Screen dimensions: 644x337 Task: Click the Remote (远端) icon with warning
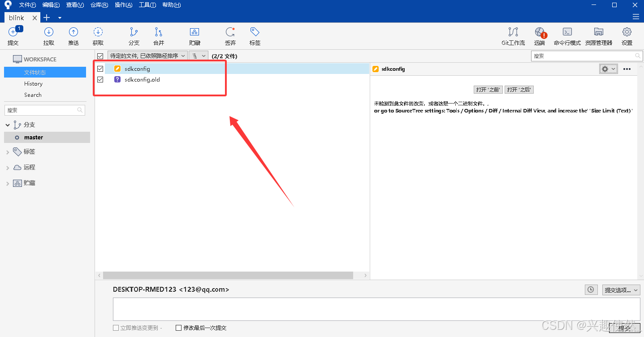pyautogui.click(x=540, y=32)
